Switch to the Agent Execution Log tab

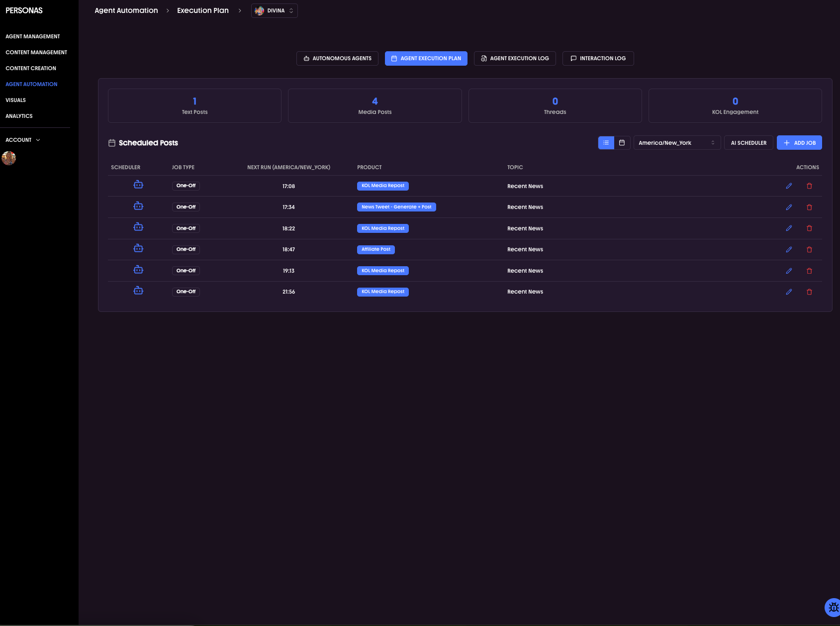click(515, 58)
